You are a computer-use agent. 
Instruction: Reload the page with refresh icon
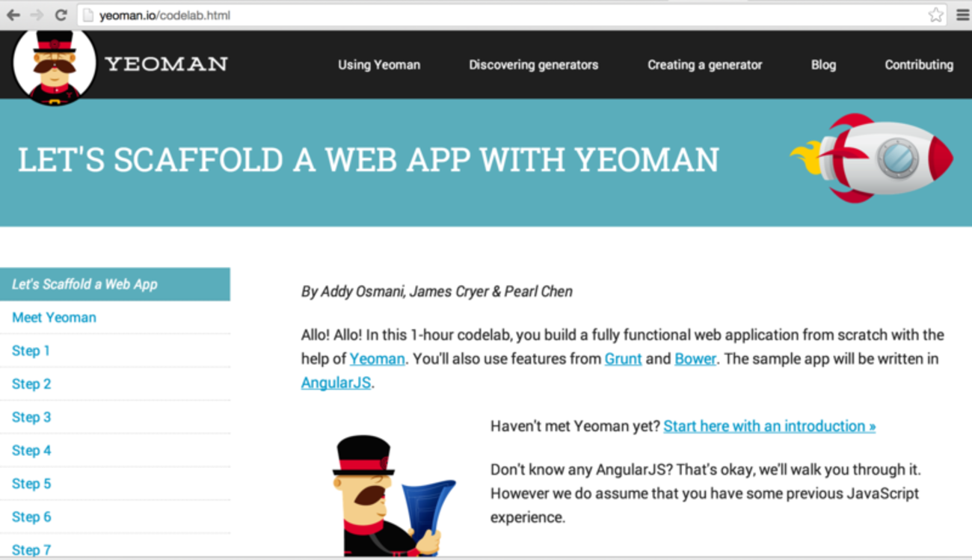(x=61, y=15)
